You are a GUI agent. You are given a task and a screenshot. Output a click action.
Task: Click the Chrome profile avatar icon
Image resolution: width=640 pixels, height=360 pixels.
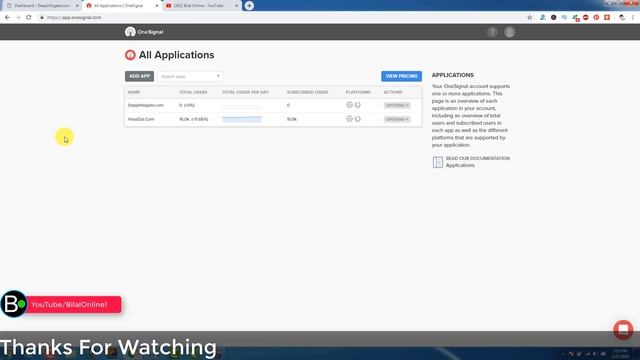pyautogui.click(x=622, y=18)
